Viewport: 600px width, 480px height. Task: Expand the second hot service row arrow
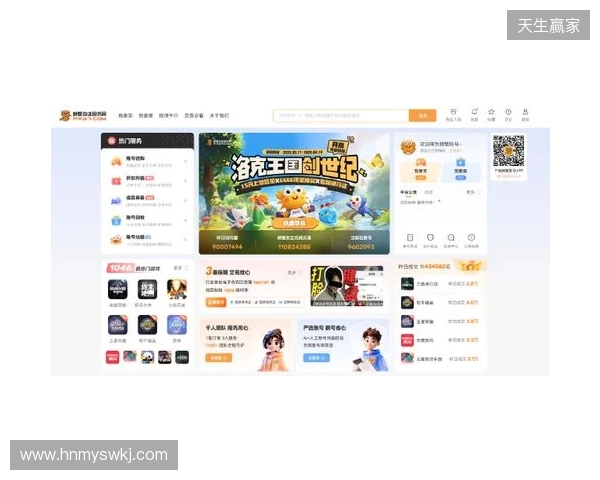(187, 180)
